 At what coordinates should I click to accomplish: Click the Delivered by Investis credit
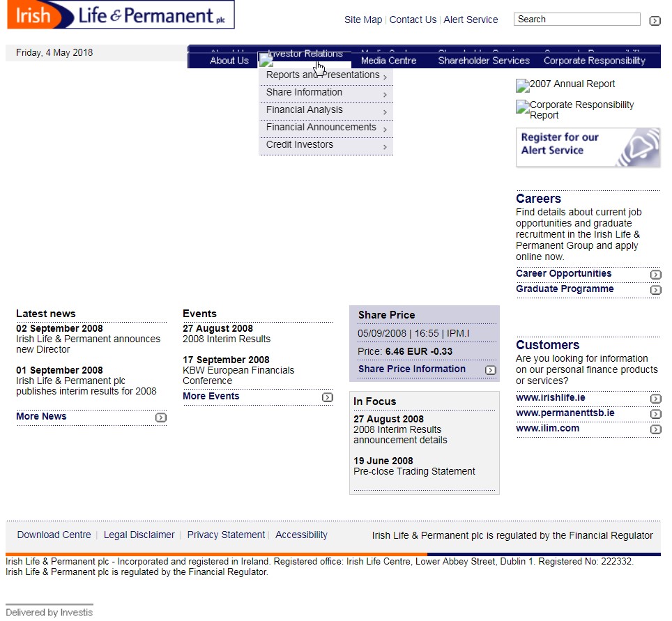pyautogui.click(x=49, y=613)
